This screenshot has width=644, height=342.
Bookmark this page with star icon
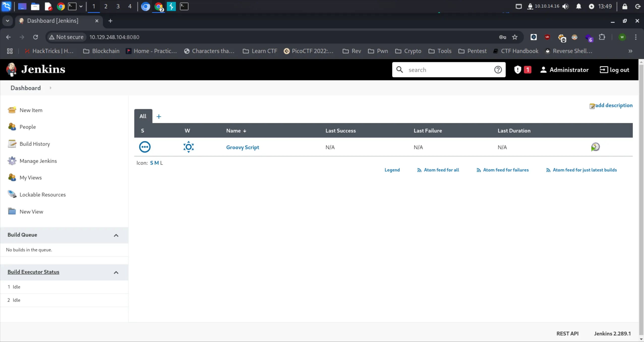(515, 37)
